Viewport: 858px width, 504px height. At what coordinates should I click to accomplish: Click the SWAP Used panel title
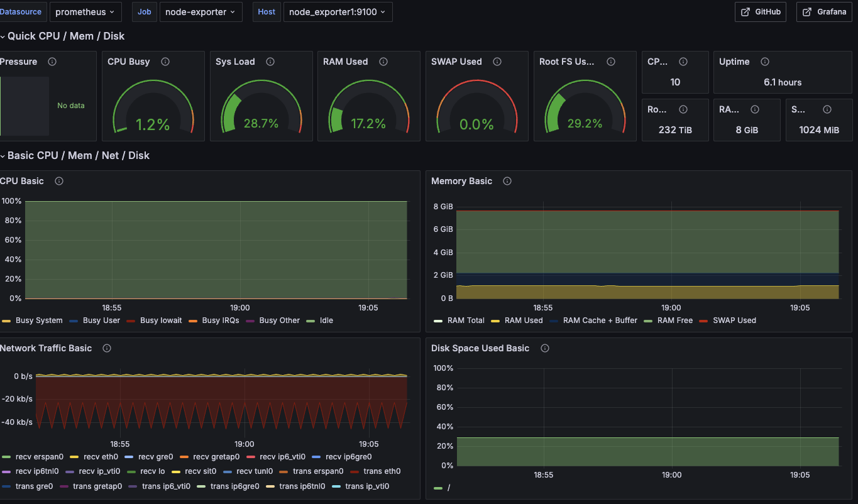click(456, 62)
